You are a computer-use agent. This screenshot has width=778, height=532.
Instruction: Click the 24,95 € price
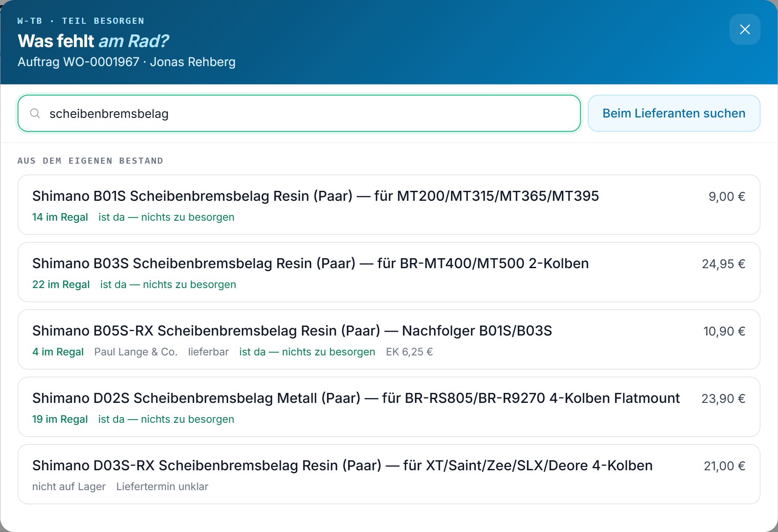[724, 264]
